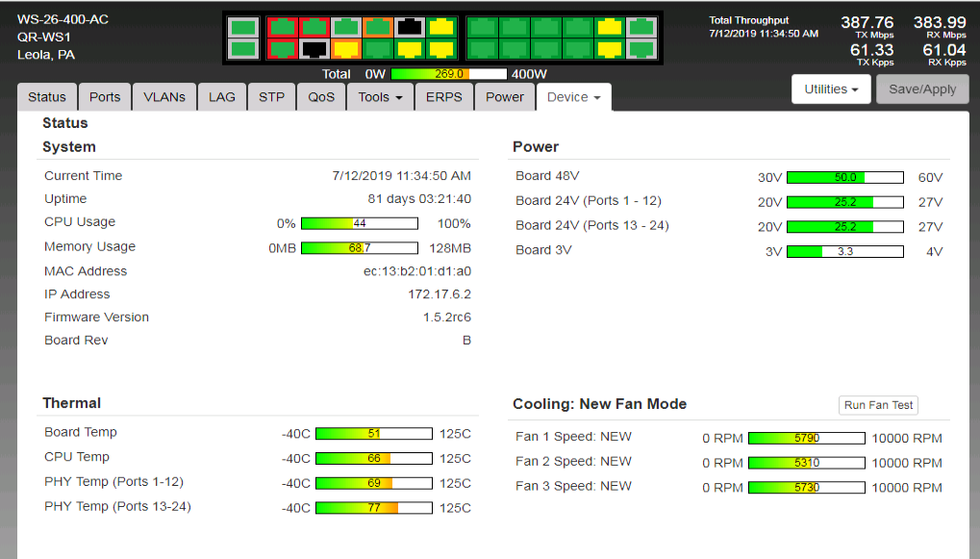
Task: Switch to the ERPS tab
Action: click(x=444, y=97)
